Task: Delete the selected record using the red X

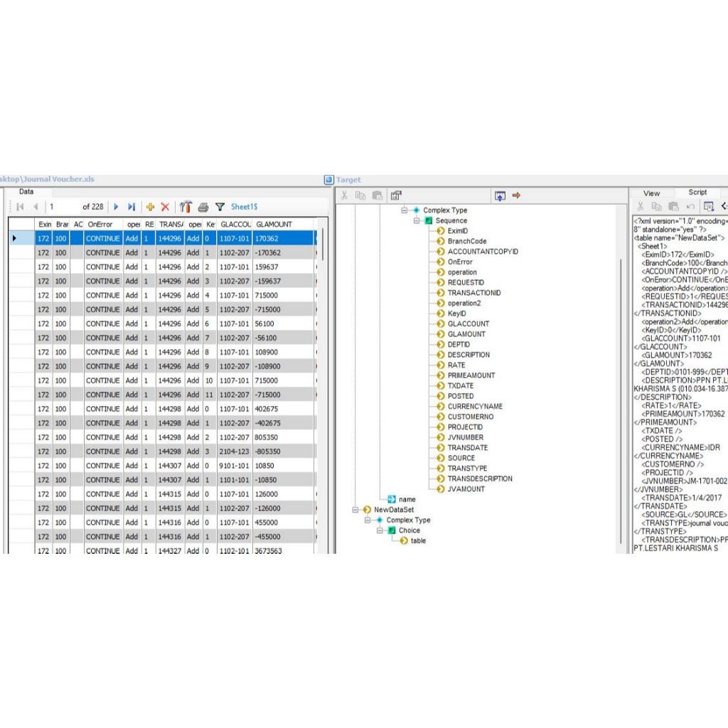Action: point(165,207)
